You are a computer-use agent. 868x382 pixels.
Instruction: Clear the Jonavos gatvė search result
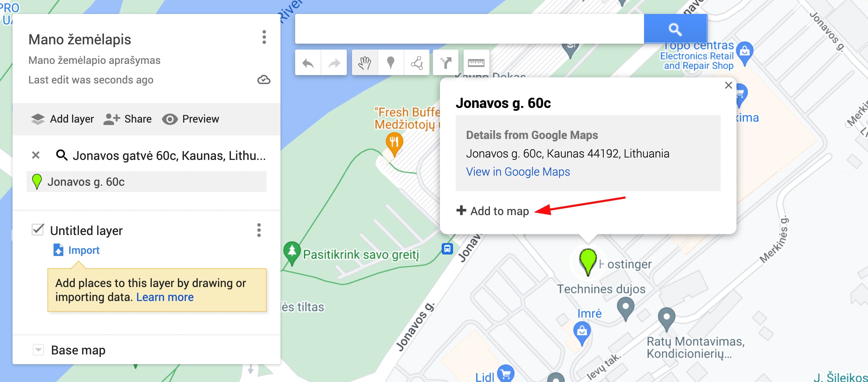point(36,155)
